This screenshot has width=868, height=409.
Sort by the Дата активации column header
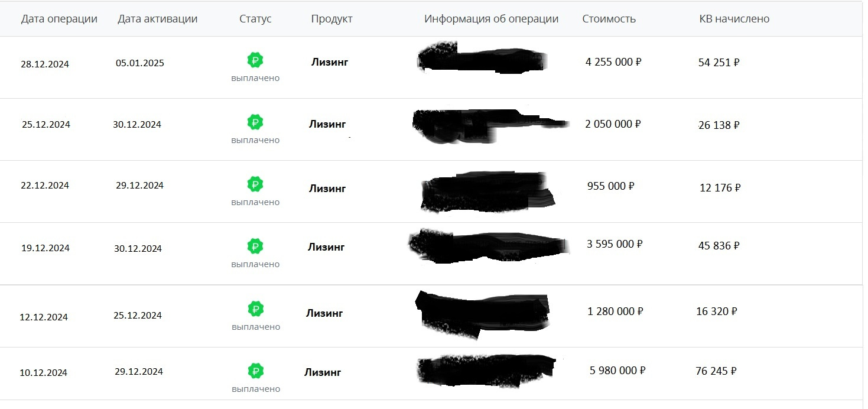[x=158, y=19]
